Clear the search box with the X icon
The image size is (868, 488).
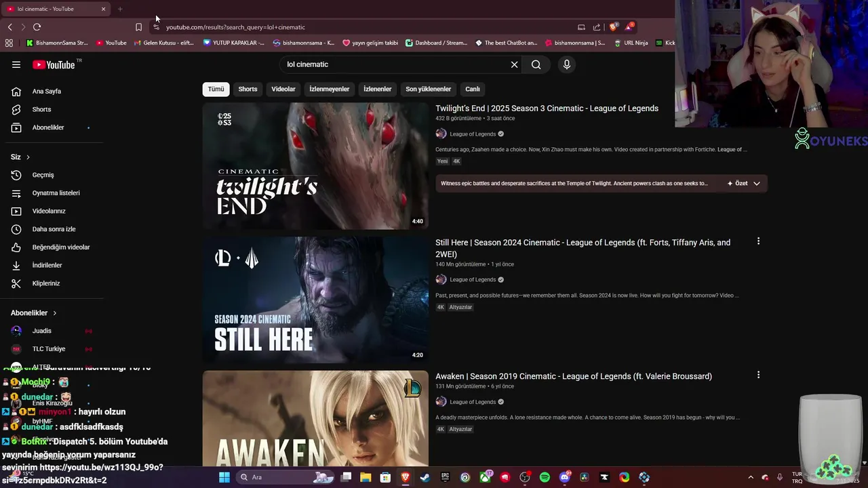[x=514, y=64]
